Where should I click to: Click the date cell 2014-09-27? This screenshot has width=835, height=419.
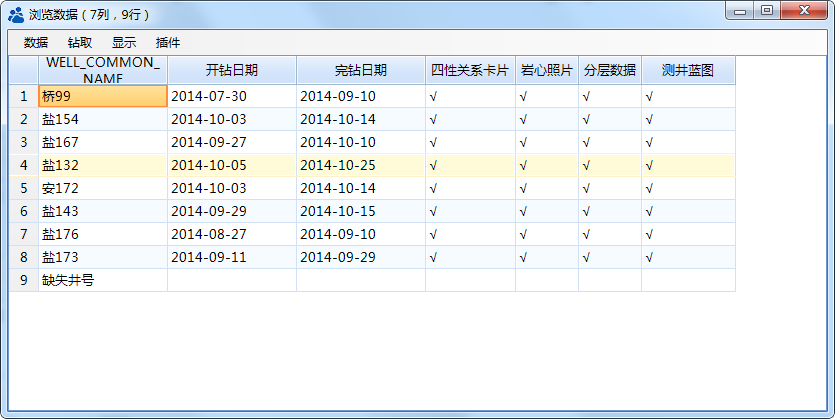click(x=232, y=142)
